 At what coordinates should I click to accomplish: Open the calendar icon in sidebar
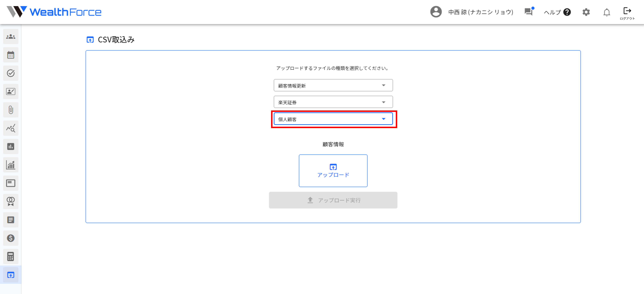click(11, 55)
